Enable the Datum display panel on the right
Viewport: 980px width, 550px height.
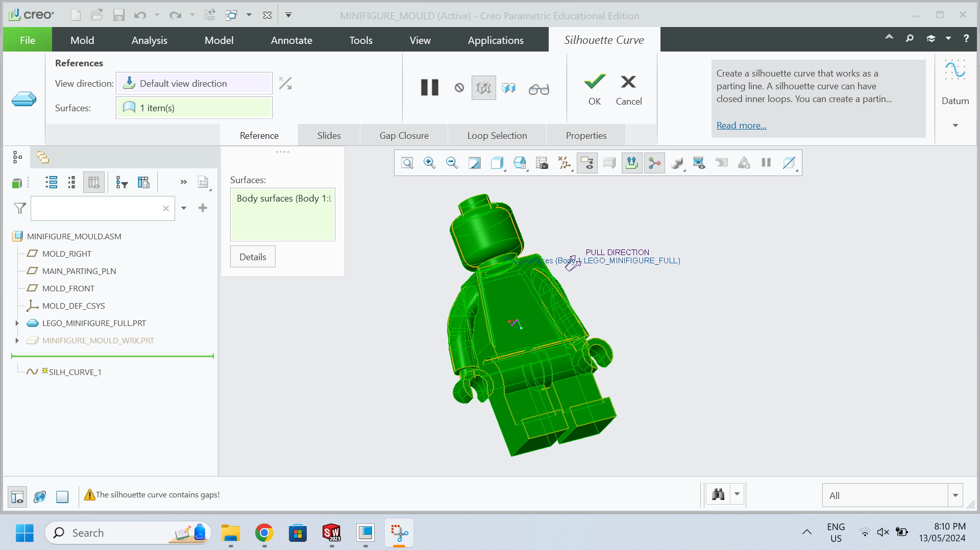pyautogui.click(x=955, y=84)
